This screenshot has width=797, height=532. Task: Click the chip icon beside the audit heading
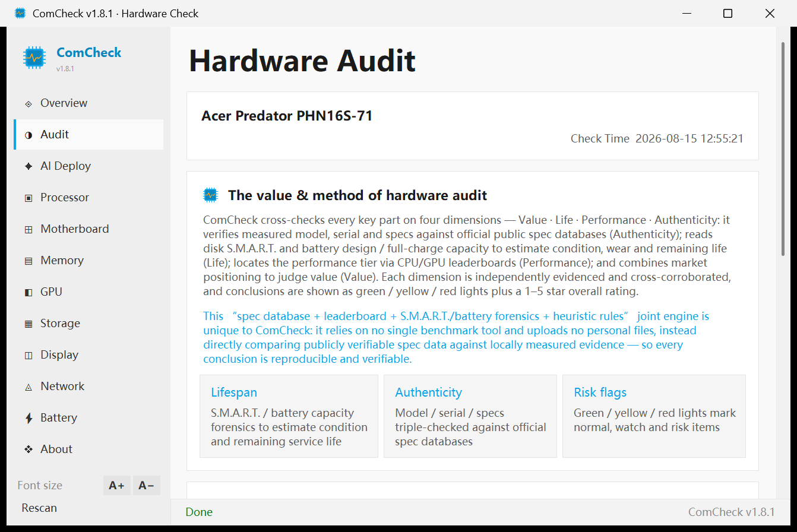click(211, 195)
